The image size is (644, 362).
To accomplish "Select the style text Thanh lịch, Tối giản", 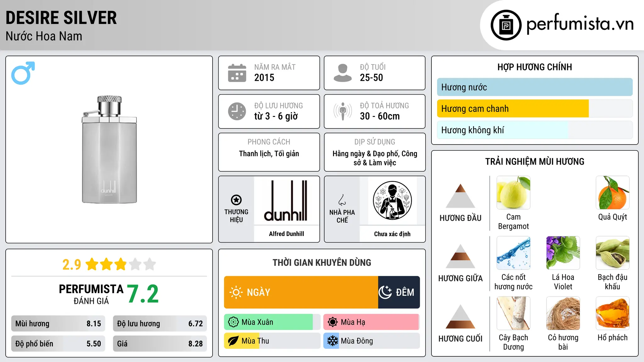I will [269, 154].
